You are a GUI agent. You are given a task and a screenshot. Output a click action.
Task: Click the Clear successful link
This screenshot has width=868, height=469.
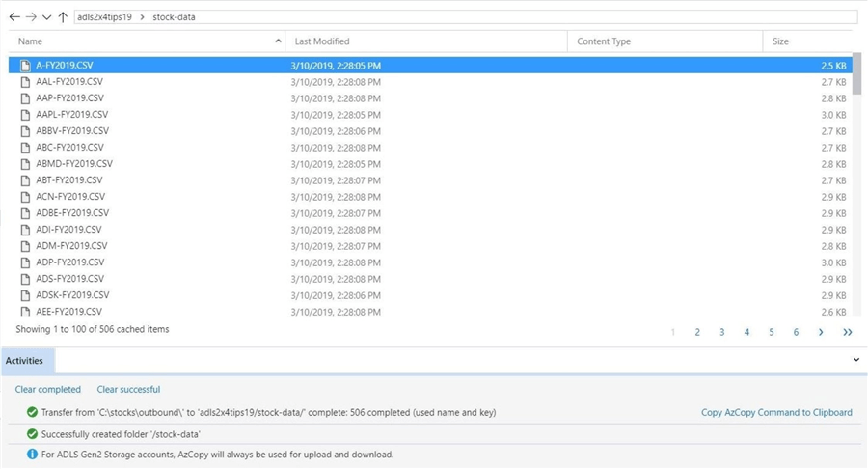pos(128,389)
